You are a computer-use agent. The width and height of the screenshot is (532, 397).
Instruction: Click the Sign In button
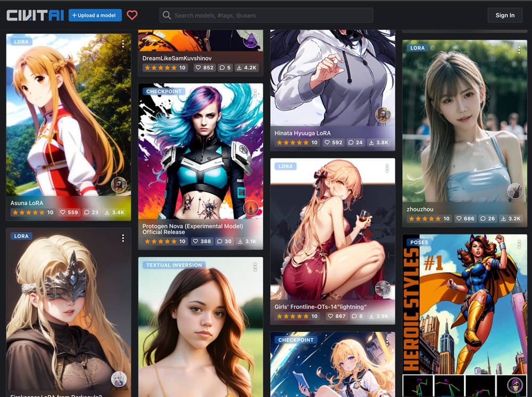point(504,15)
